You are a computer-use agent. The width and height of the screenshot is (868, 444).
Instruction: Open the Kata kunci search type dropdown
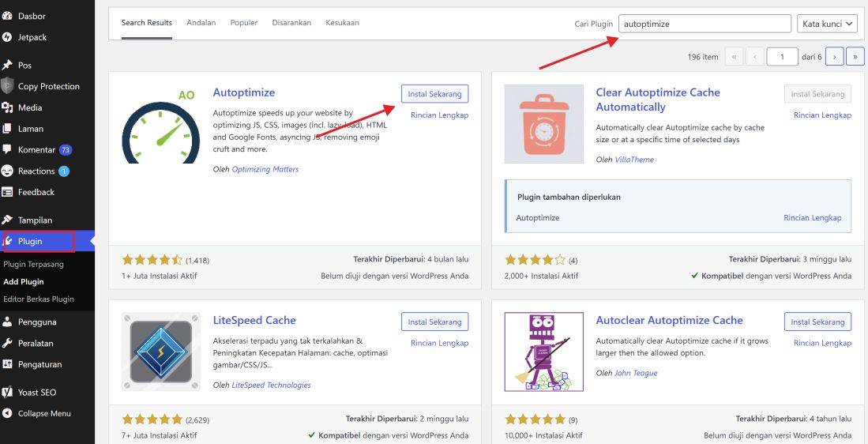click(827, 24)
